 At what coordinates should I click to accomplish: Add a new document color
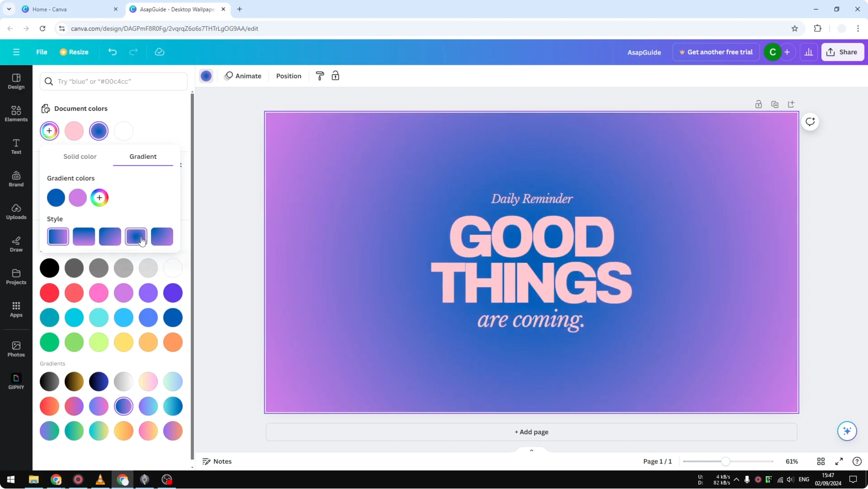point(50,131)
